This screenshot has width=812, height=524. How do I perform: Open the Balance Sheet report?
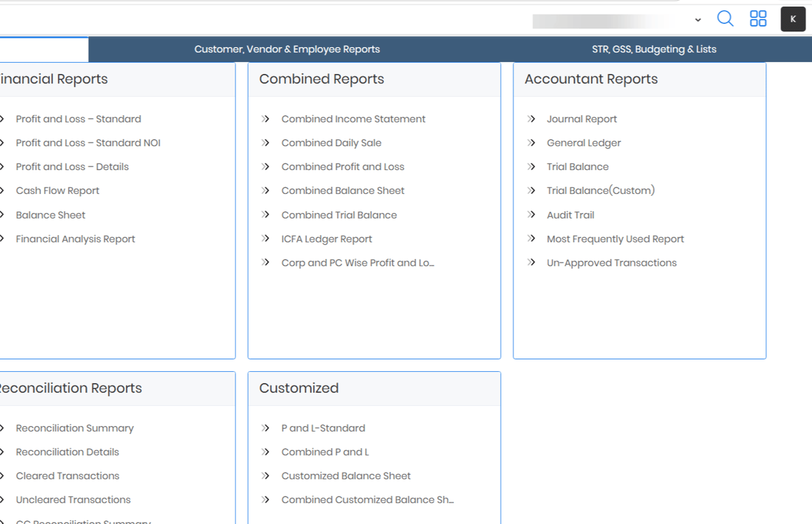50,215
